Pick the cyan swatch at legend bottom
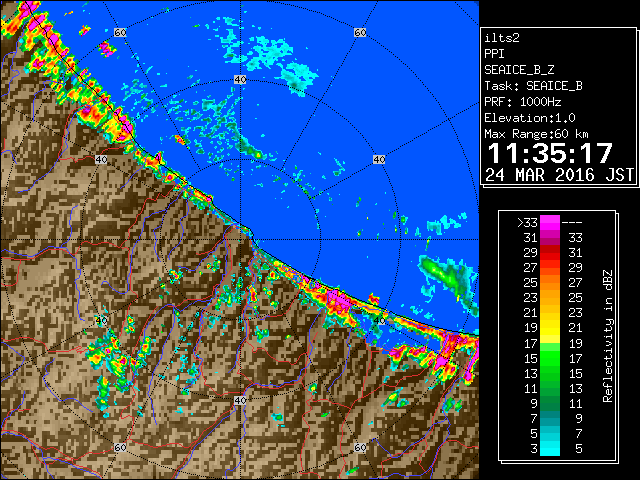This screenshot has height=480, width=640. click(x=550, y=449)
